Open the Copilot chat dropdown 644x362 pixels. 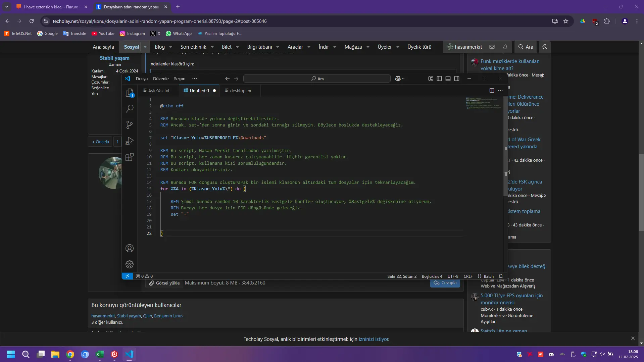pyautogui.click(x=400, y=79)
